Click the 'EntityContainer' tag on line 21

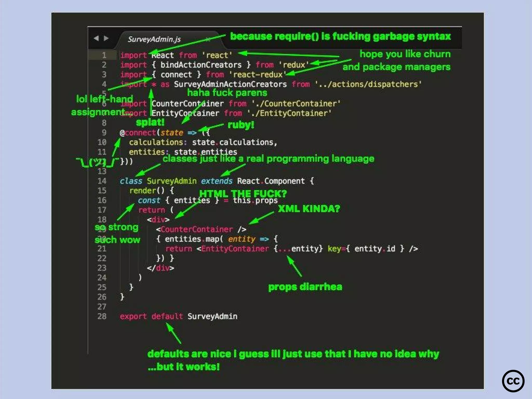coord(235,249)
